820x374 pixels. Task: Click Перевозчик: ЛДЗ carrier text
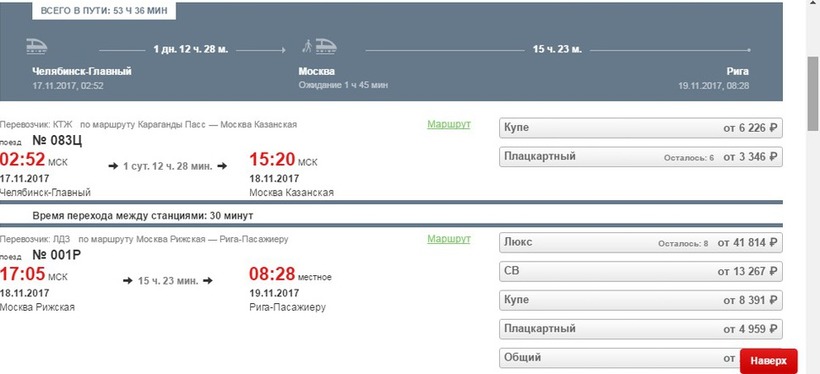tap(35, 239)
